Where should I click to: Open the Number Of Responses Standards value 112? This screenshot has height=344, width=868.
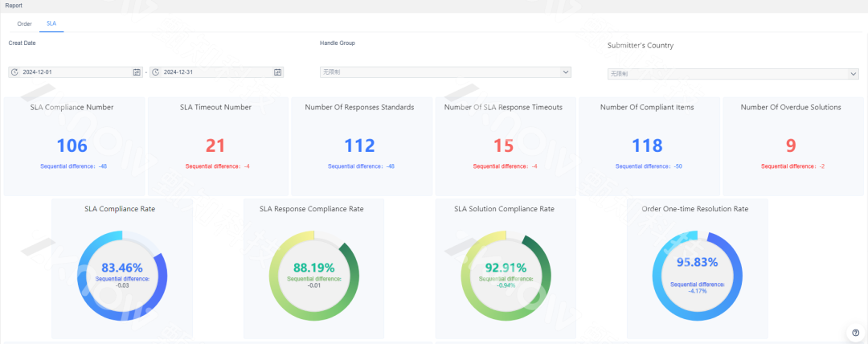[359, 145]
